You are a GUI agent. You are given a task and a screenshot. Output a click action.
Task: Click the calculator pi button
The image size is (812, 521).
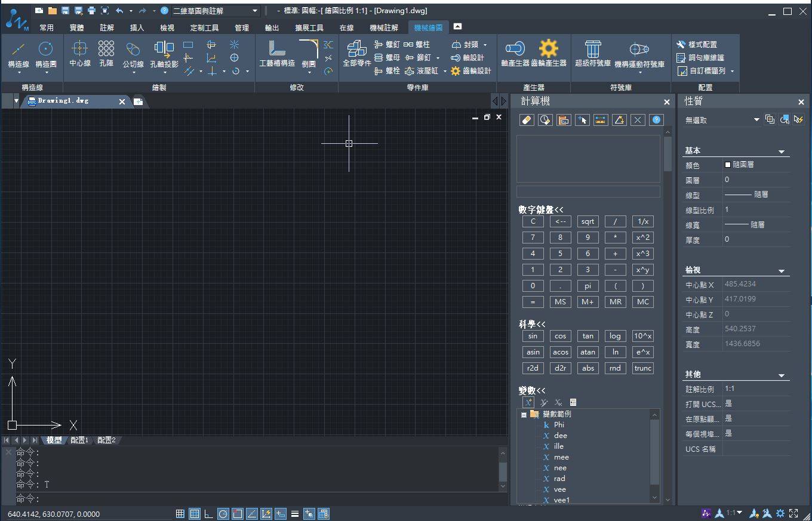tap(588, 286)
